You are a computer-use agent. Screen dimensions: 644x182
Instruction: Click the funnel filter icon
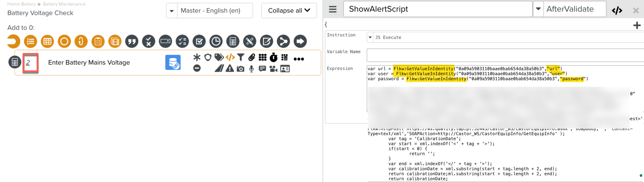[x=241, y=57]
